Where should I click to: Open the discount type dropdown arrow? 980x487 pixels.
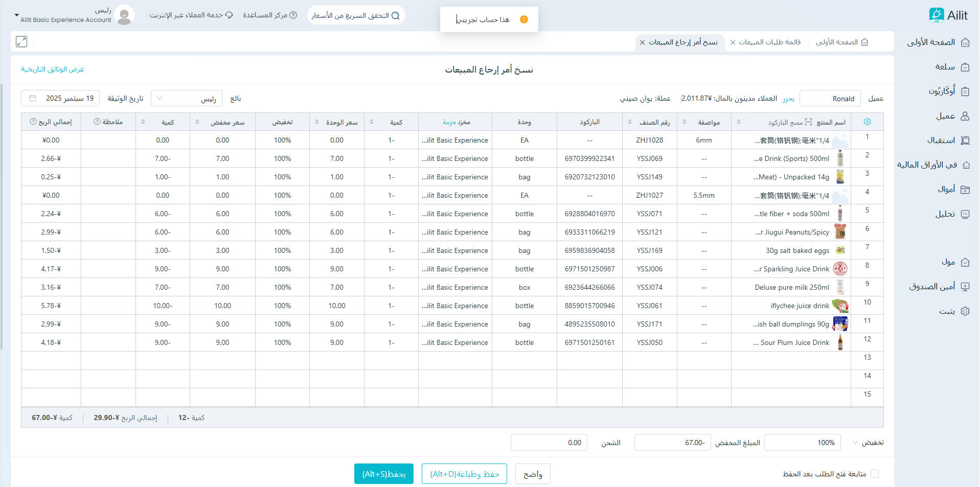click(x=855, y=443)
